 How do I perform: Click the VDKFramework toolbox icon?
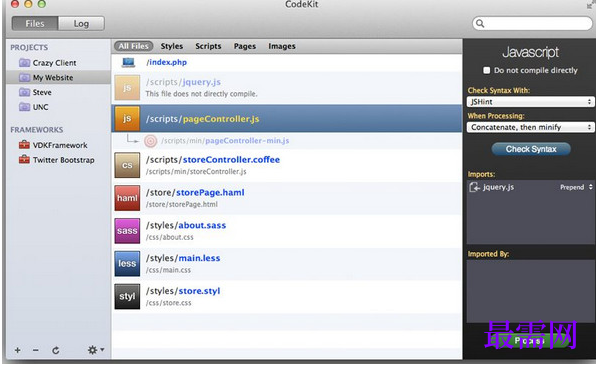tap(24, 145)
